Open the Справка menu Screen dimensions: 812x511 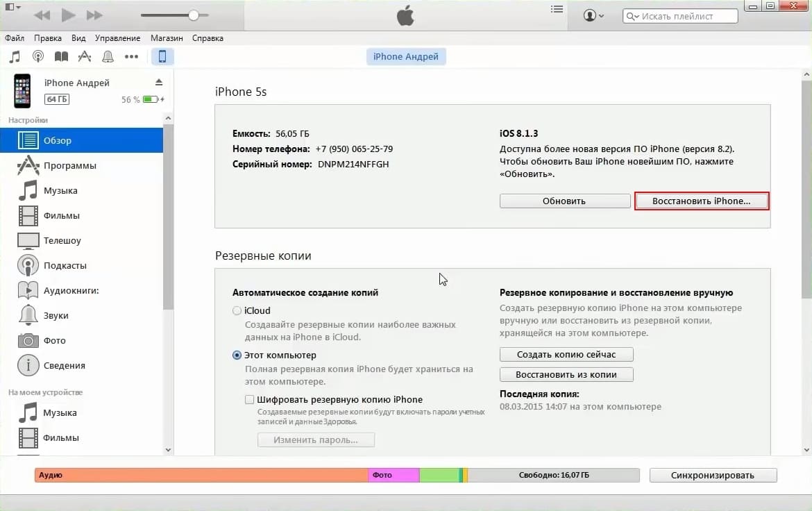pyautogui.click(x=208, y=37)
